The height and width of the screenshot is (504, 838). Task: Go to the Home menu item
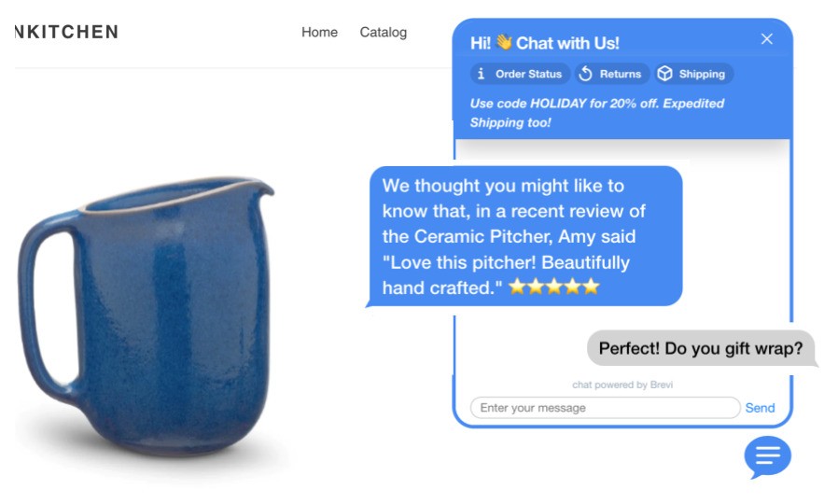coord(319,32)
